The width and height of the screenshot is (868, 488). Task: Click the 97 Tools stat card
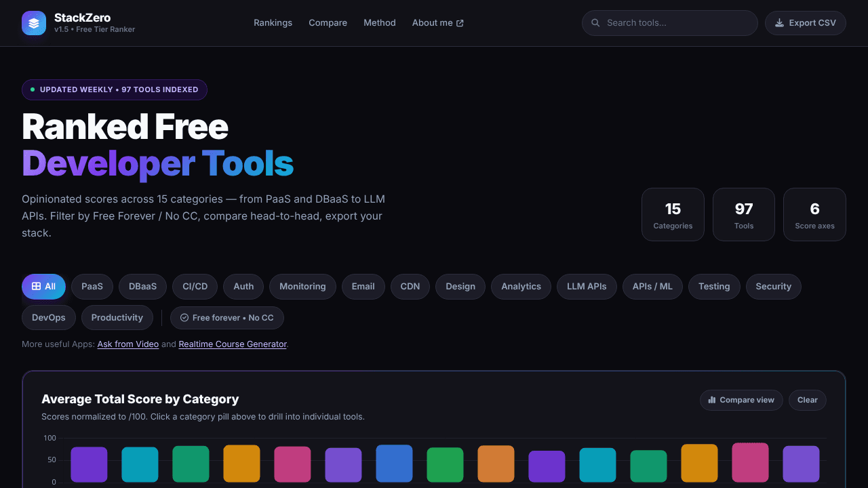(x=744, y=215)
